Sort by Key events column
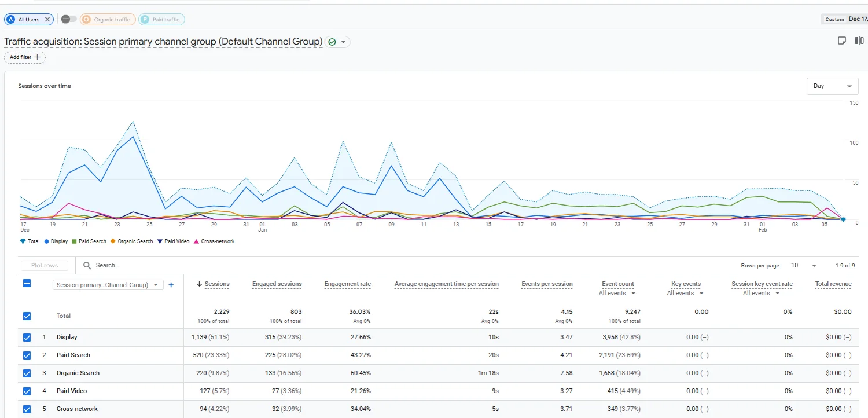 [x=686, y=284]
